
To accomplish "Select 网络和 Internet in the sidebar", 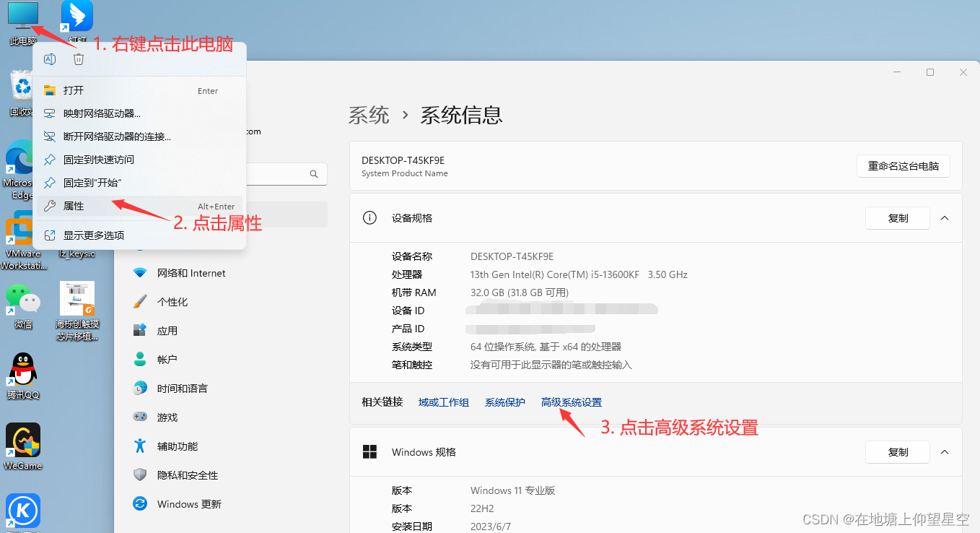I will [x=189, y=272].
